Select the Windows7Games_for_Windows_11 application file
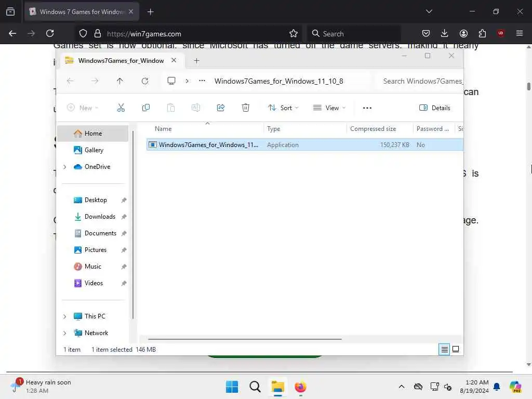 coord(304,145)
